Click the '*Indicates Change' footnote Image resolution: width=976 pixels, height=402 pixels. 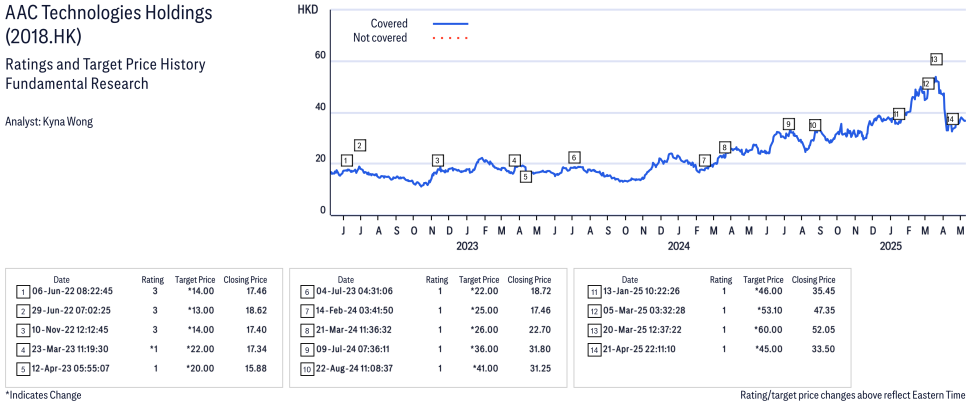[x=43, y=395]
